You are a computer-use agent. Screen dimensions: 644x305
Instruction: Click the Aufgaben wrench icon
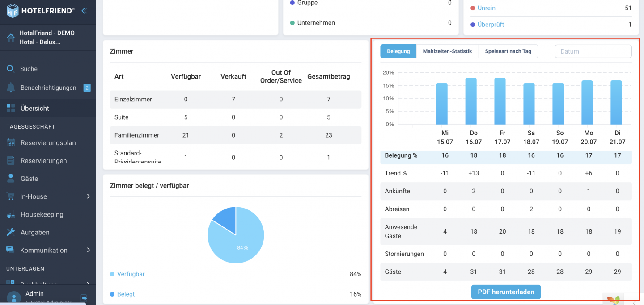[x=11, y=232]
